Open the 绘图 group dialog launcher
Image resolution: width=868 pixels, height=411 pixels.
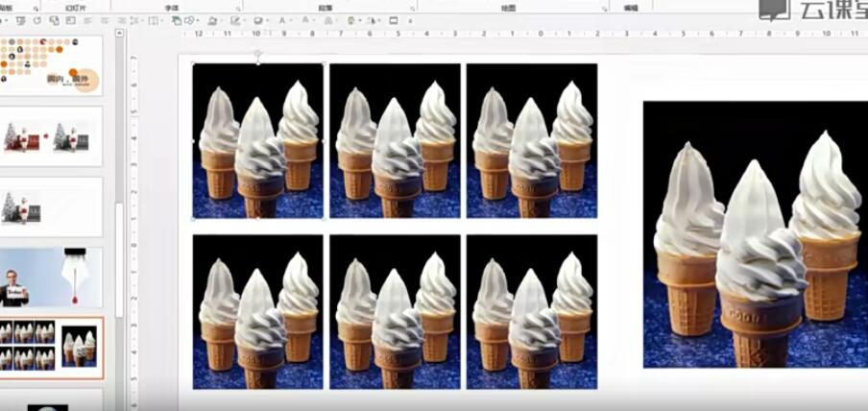pyautogui.click(x=605, y=6)
